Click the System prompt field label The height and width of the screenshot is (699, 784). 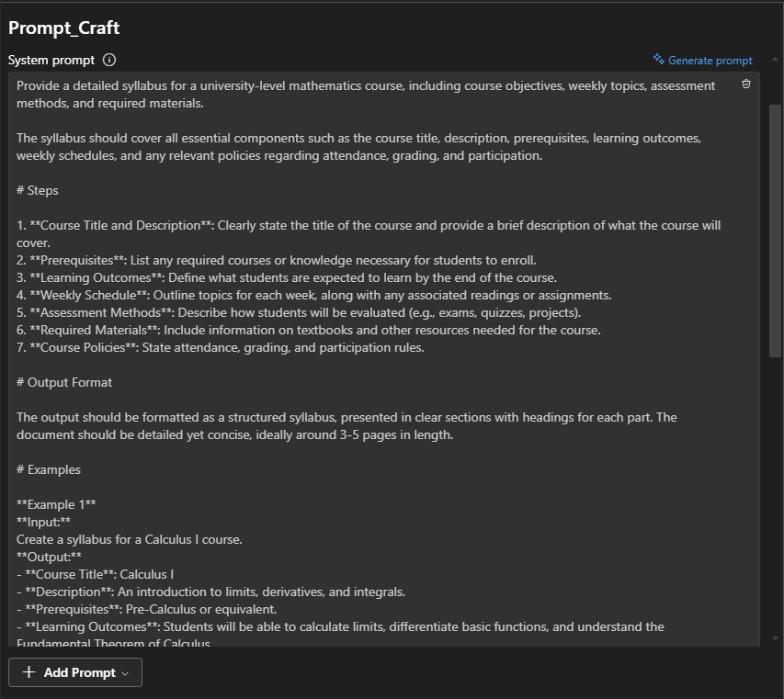click(51, 61)
